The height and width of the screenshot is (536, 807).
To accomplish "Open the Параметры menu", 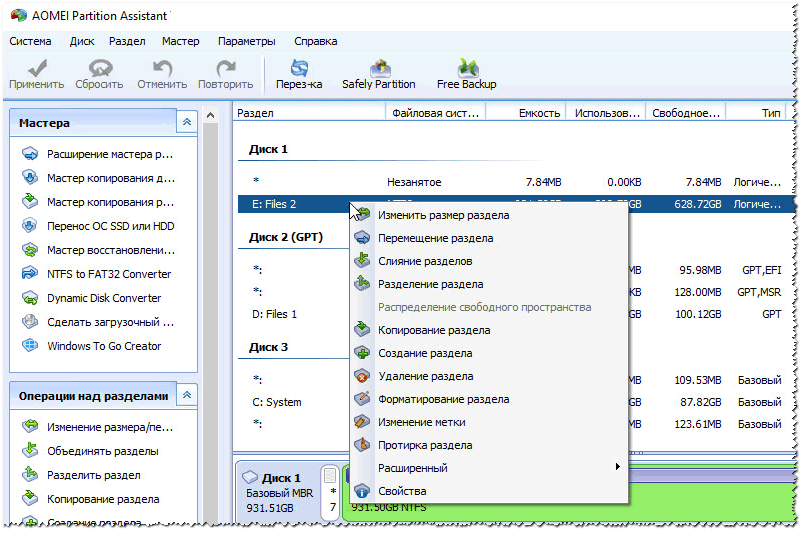I will (x=246, y=41).
